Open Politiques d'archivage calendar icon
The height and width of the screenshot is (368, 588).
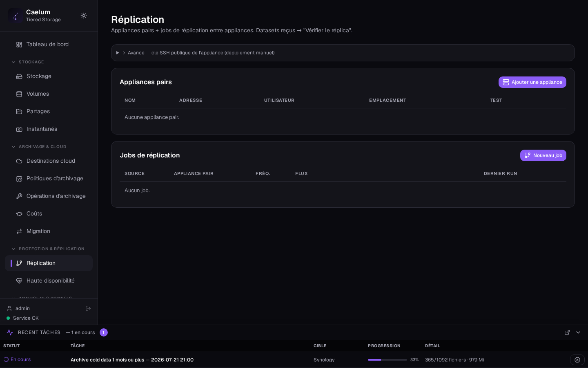pyautogui.click(x=19, y=179)
